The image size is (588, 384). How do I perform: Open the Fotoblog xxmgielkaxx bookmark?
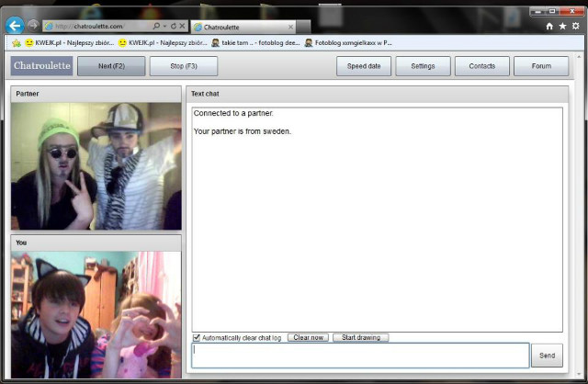coord(348,43)
